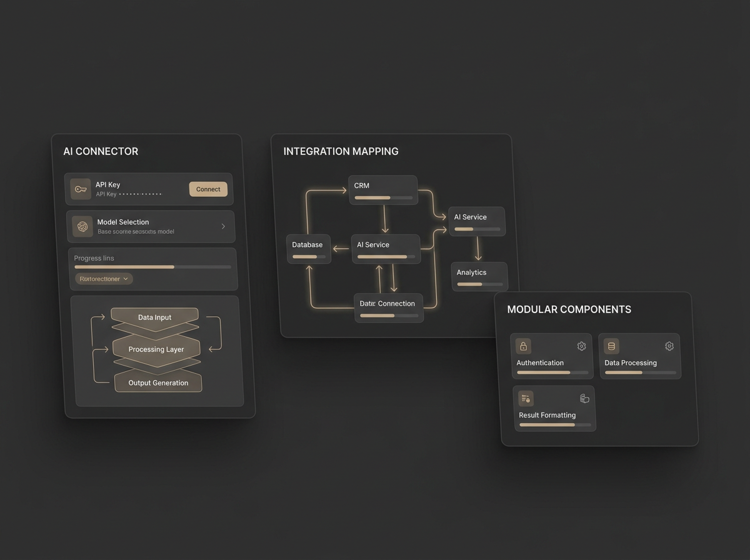Click the Data Processing progress bar
The image size is (750, 560).
point(640,372)
